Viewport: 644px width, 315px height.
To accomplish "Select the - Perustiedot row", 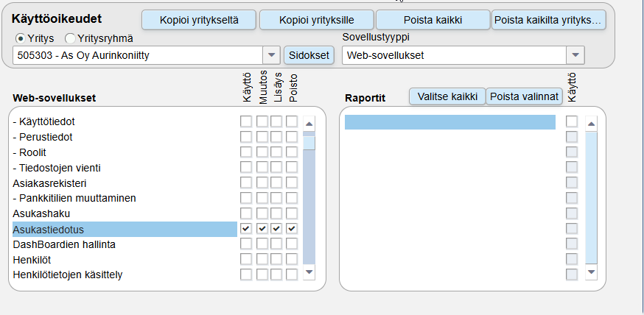I will click(125, 137).
